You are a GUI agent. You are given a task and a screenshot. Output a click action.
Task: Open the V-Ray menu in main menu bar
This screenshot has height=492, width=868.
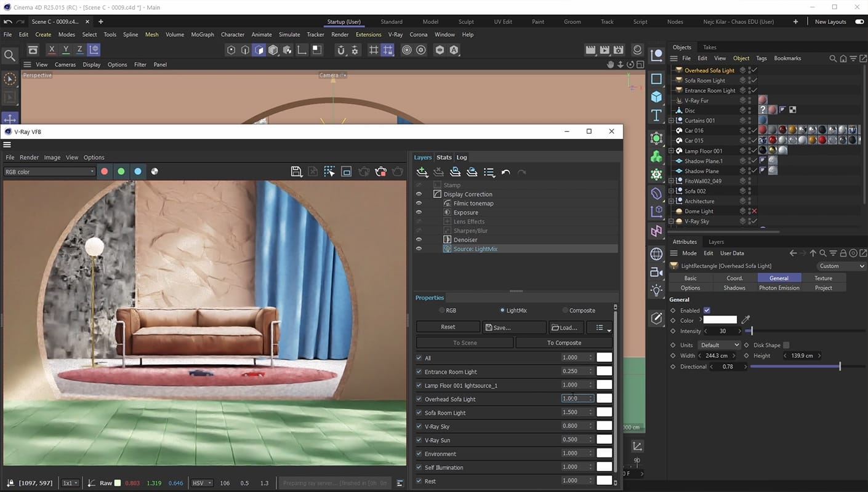click(x=395, y=34)
